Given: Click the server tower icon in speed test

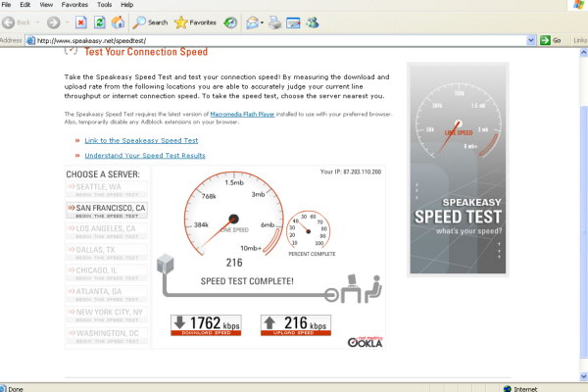Looking at the screenshot, I should (x=165, y=264).
